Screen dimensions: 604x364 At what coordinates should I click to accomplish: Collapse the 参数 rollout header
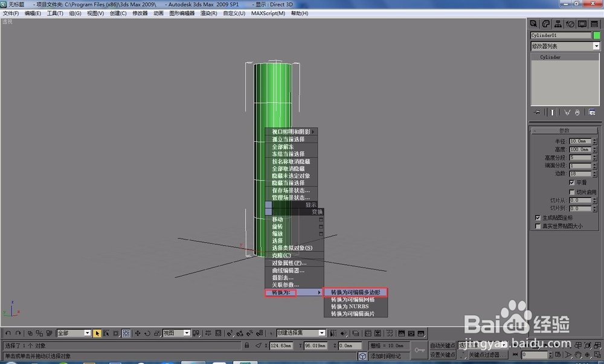click(x=564, y=130)
